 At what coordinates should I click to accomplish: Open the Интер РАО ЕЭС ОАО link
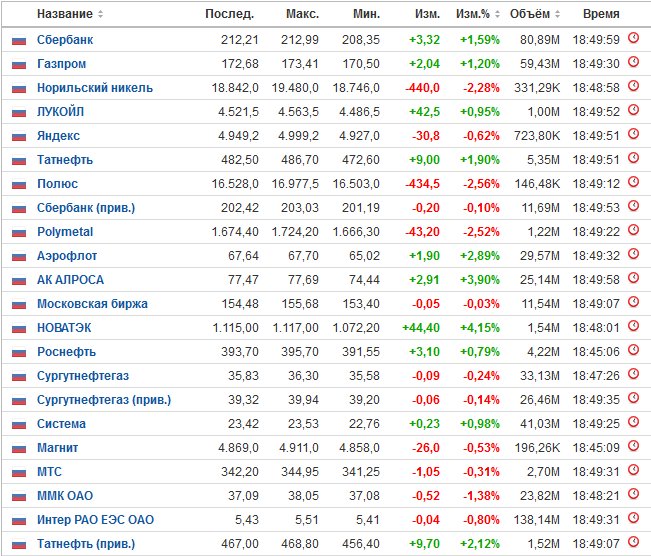[x=95, y=520]
